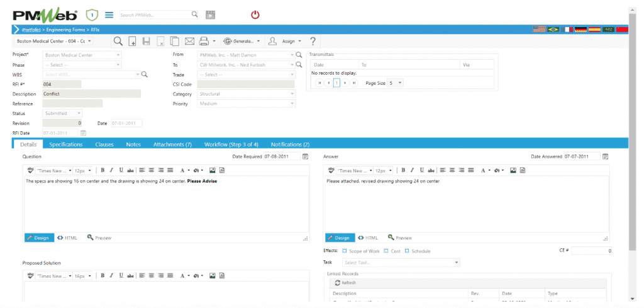
Task: Add a new record with the toolbar icon
Action: tap(132, 41)
